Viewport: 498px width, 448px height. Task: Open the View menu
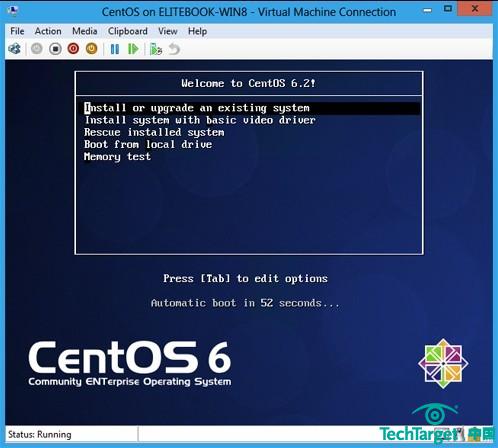(167, 31)
